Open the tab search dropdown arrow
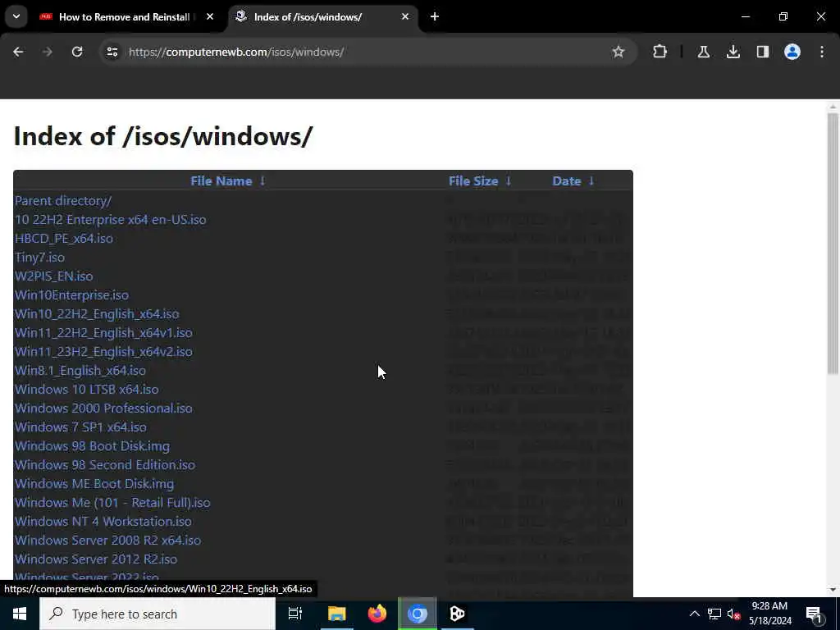 16,16
